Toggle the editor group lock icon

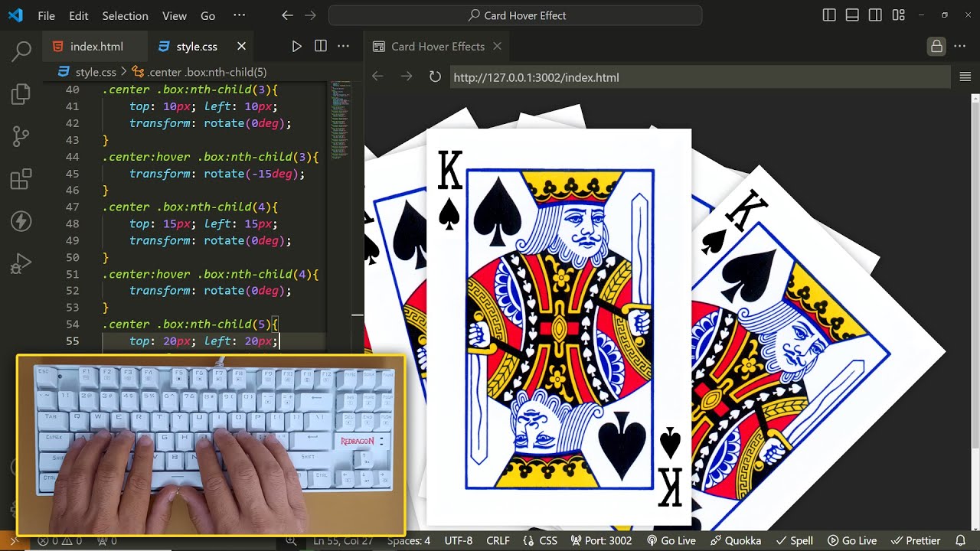[936, 47]
